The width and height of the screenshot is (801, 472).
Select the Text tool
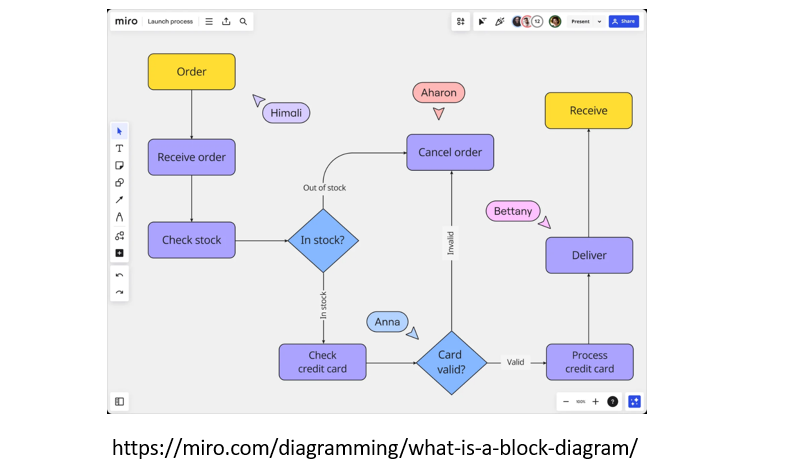[x=119, y=148]
